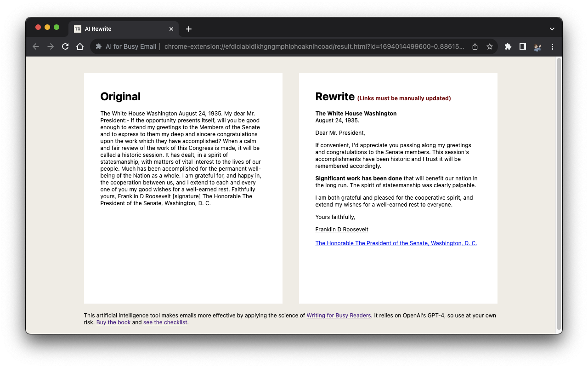This screenshot has width=588, height=368.
Task: Open the Chrome three-dot menu
Action: [x=552, y=46]
